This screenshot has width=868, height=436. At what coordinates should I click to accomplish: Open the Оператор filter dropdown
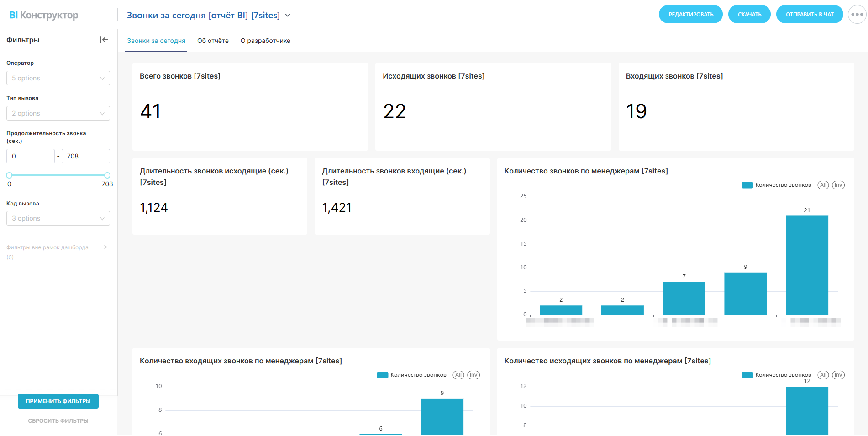(x=58, y=78)
